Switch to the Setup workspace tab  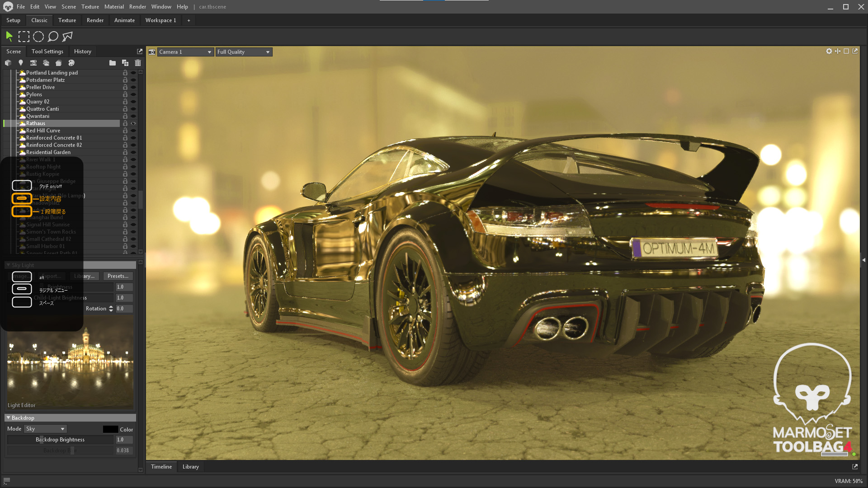[13, 20]
